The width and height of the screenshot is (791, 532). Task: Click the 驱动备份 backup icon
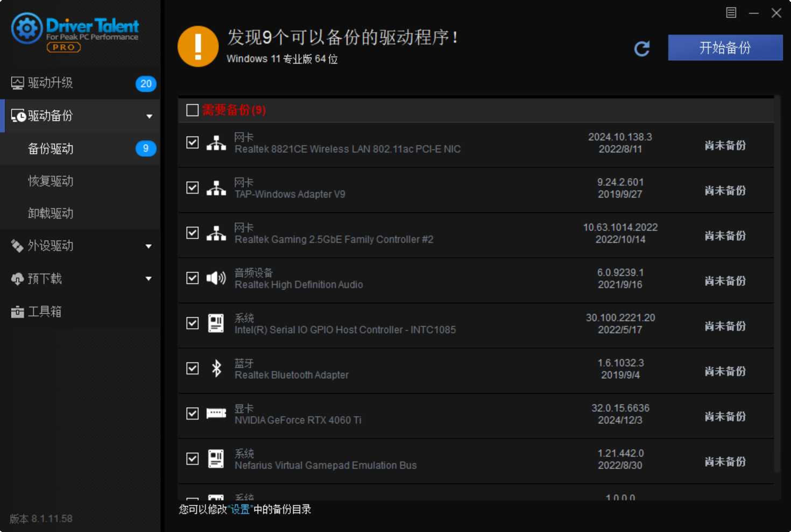pyautogui.click(x=18, y=116)
